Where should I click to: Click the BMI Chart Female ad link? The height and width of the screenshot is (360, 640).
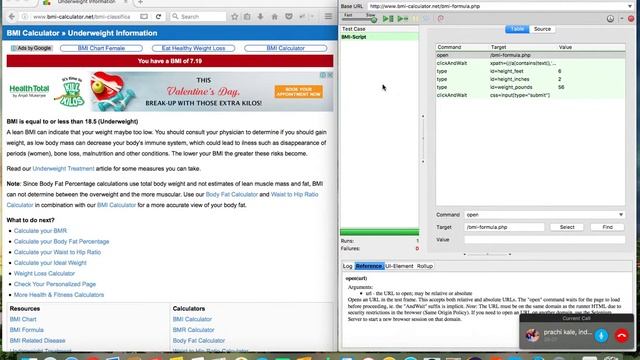[x=101, y=48]
